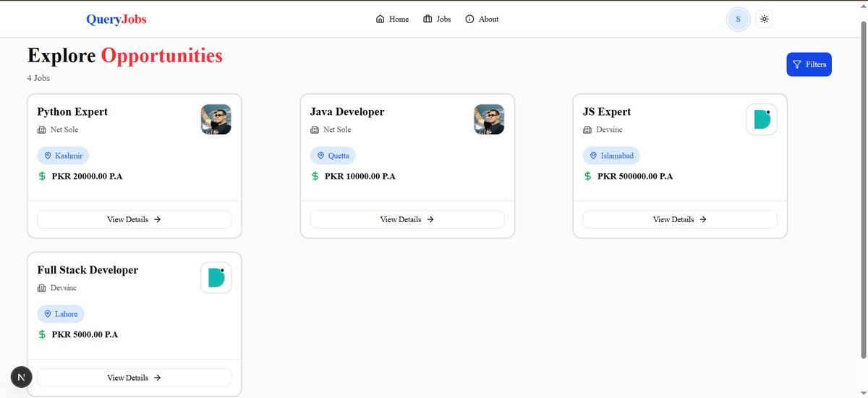Click the info icon beside About
Screen dimensions: 868x398
(469, 20)
